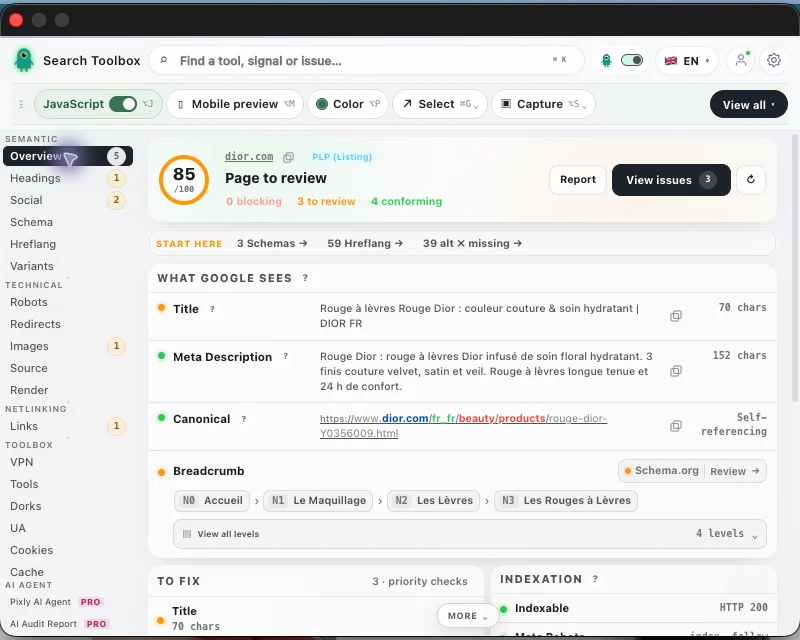Toggle the header switch beside monster icon
Screen dimensions: 800x640
632,60
